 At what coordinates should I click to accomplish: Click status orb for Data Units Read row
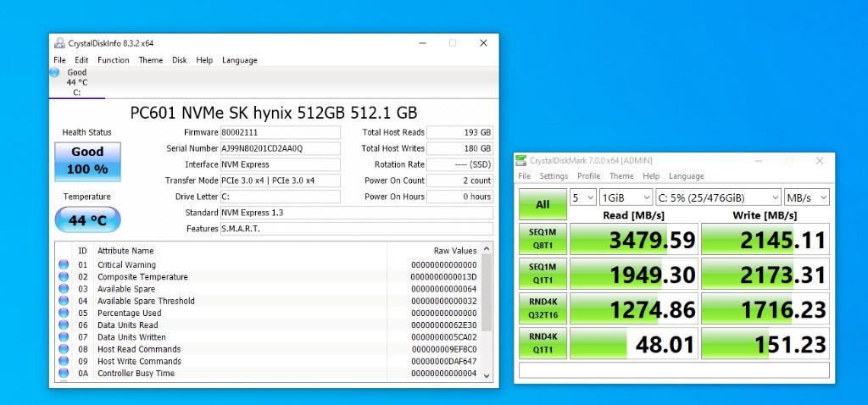pyautogui.click(x=64, y=325)
